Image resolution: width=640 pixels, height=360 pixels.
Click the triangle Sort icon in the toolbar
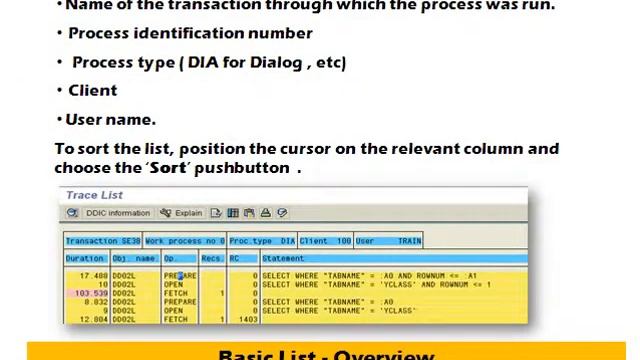click(x=266, y=213)
